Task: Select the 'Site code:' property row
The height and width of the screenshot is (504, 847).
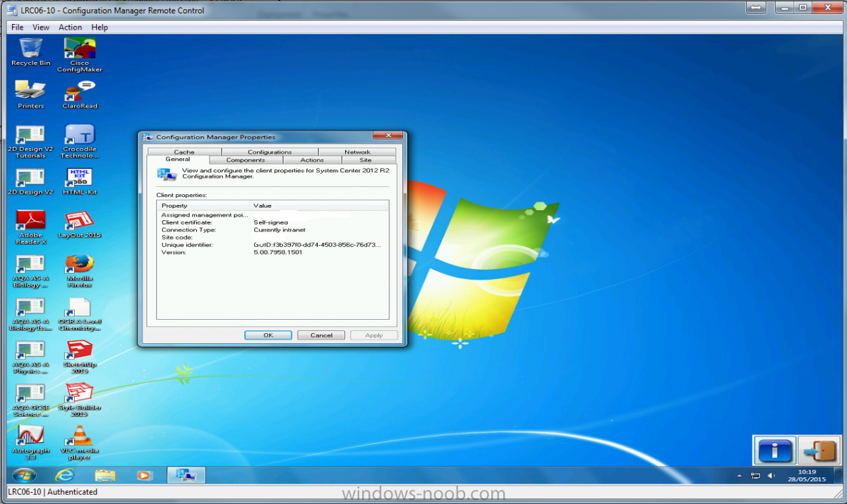Action: coord(272,237)
